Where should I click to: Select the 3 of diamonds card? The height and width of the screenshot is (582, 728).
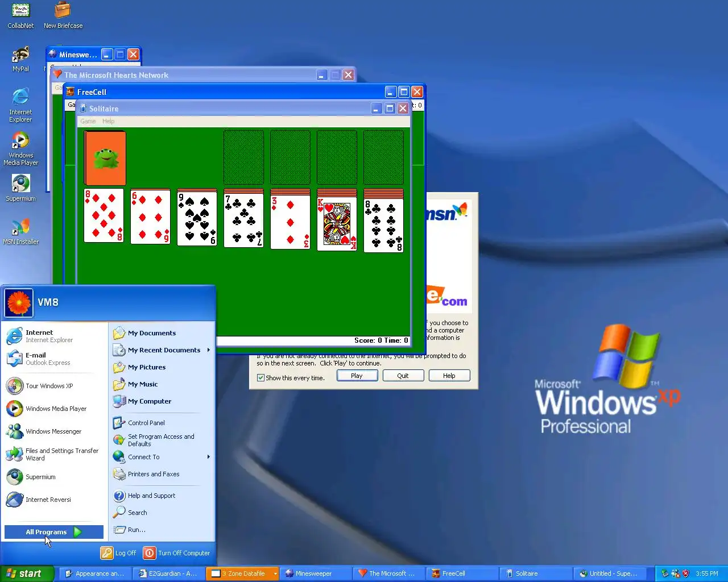[x=291, y=222]
